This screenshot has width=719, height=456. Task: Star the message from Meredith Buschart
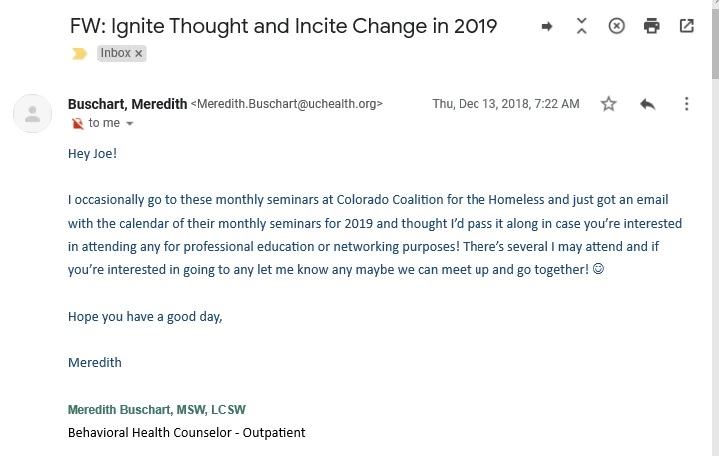(609, 104)
